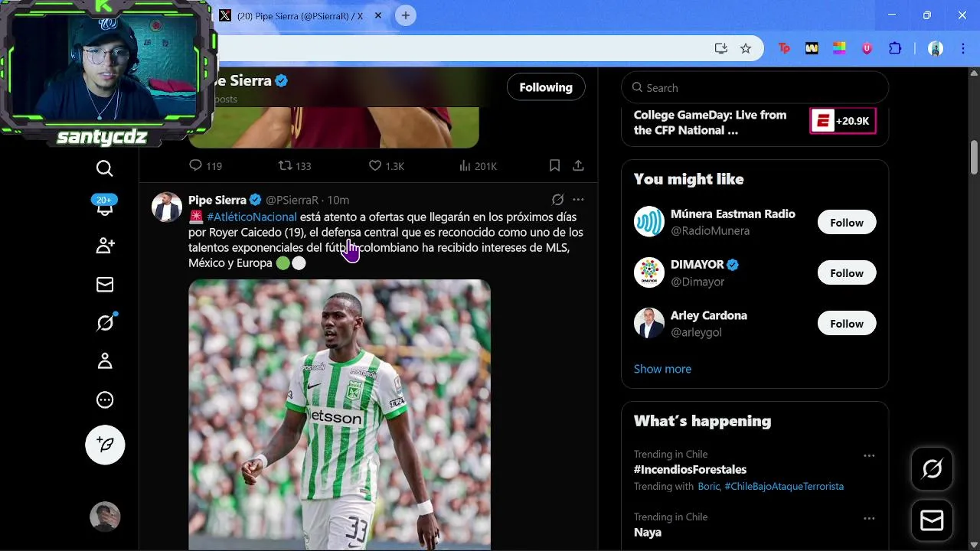This screenshot has height=551, width=980.
Task: Open the Naya trending topic
Action: tap(648, 532)
